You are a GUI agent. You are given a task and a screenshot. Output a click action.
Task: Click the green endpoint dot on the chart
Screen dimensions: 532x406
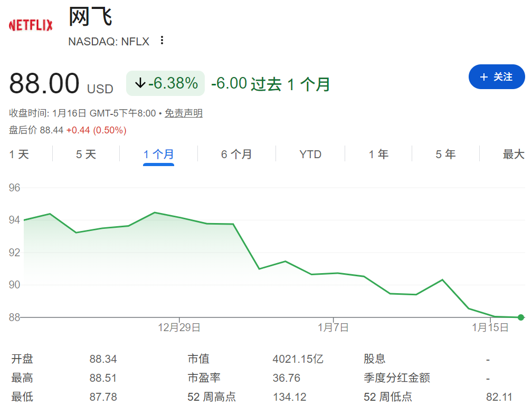coord(520,317)
